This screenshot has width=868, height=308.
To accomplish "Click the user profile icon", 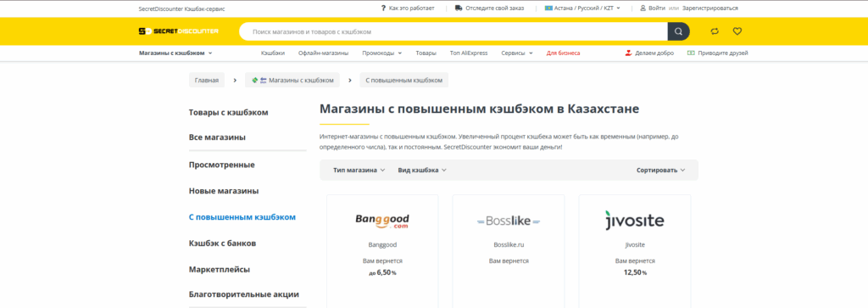I will (643, 8).
